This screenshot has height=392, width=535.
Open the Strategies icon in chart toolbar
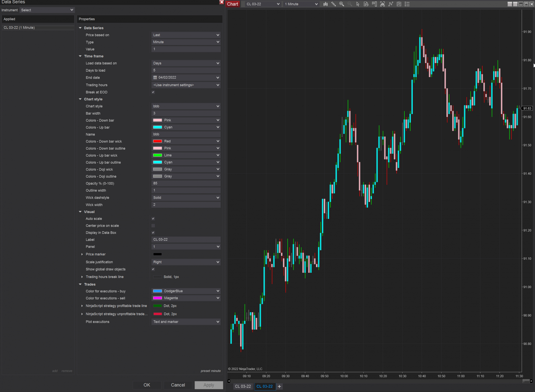point(399,4)
